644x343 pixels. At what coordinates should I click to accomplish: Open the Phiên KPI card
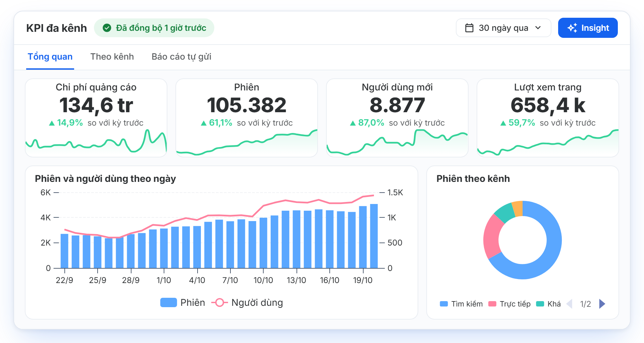pos(247,118)
